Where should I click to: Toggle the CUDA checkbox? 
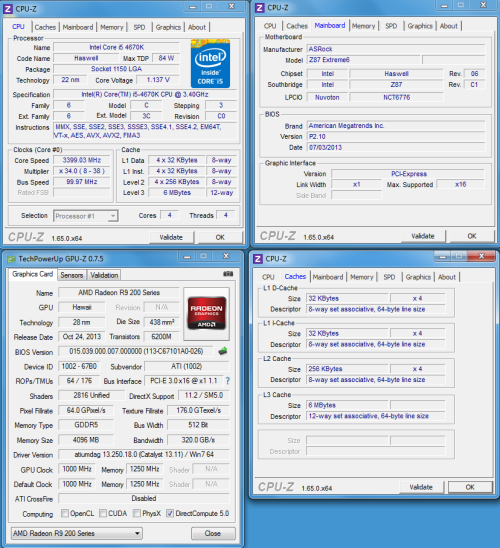click(103, 513)
